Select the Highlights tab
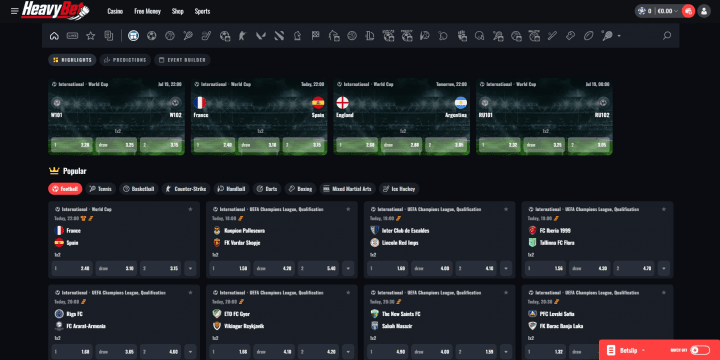 pos(72,60)
